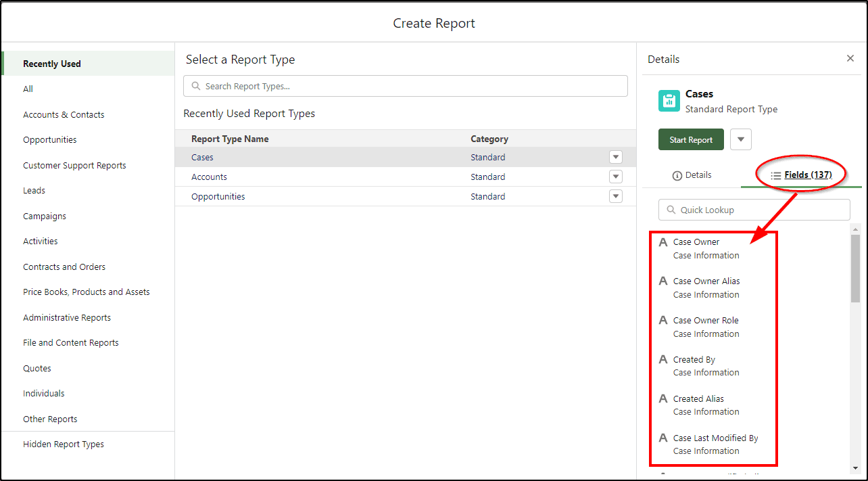Image resolution: width=868 pixels, height=481 pixels.
Task: Select Price Books, Products and Assets category
Action: [x=88, y=292]
